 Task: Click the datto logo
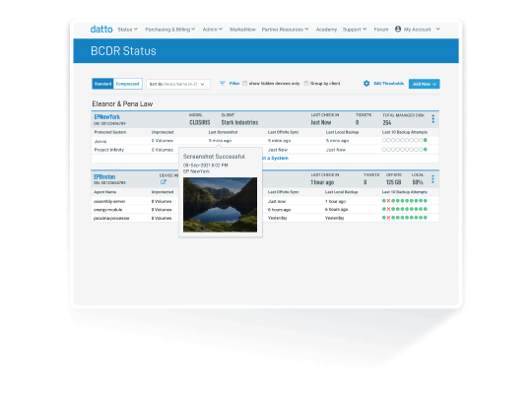coord(101,30)
